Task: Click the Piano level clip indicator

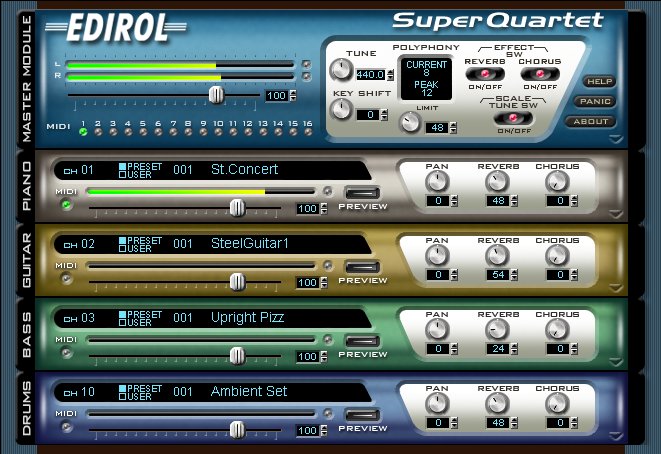Action: [328, 191]
